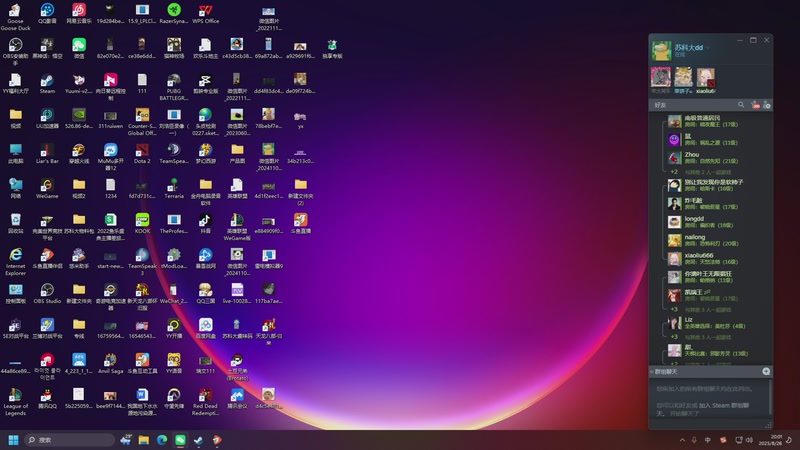The image size is (800, 450).
Task: Switch to WeChat on the taskbar
Action: (181, 440)
